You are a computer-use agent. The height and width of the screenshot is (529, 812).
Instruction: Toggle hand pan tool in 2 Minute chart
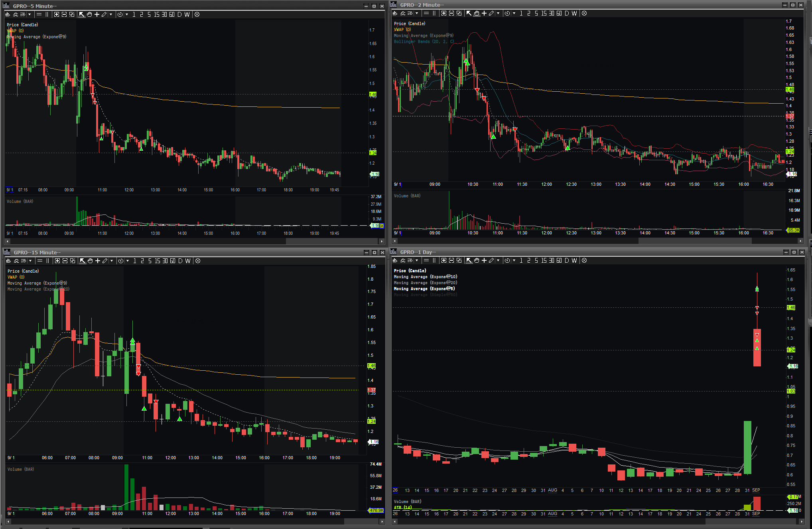pyautogui.click(x=477, y=13)
